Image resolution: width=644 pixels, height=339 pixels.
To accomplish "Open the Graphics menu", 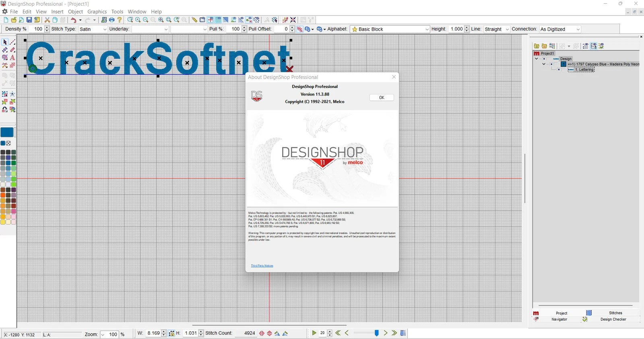I will (97, 12).
